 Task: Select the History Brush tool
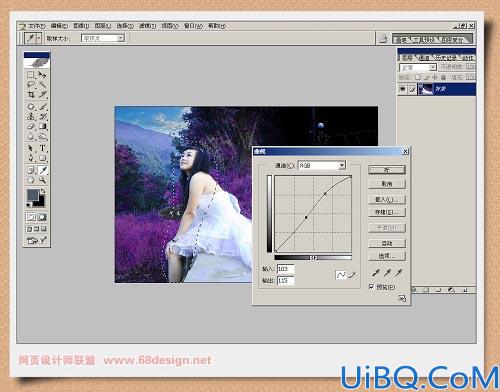point(42,117)
